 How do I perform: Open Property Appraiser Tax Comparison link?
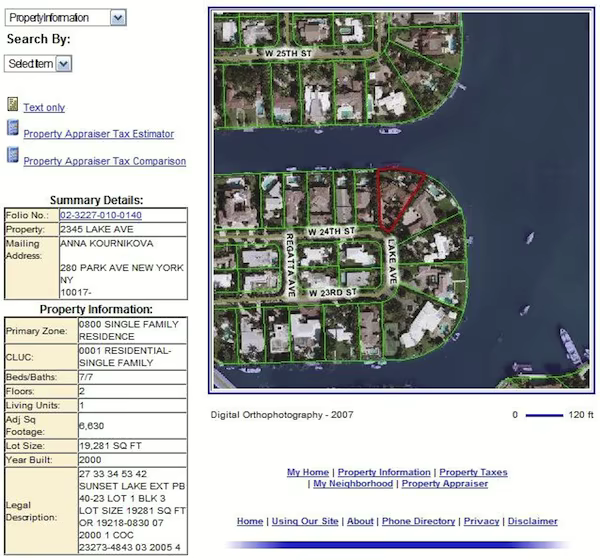coord(104,160)
